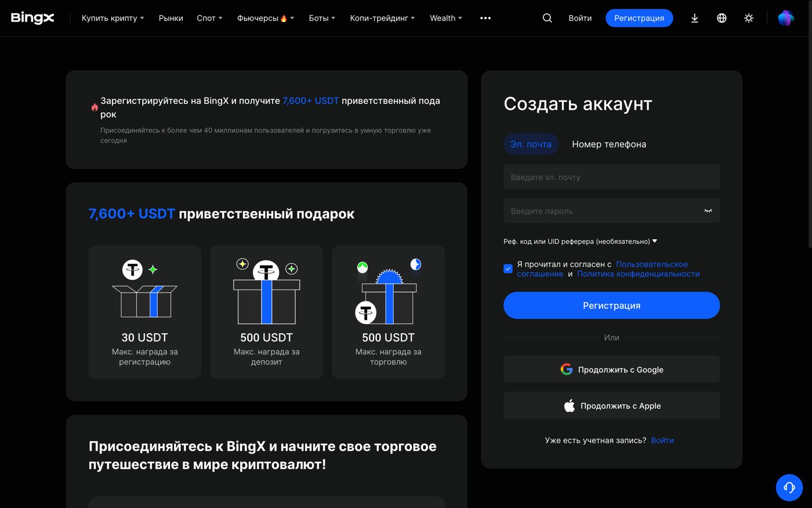Click Макс. награда за торговлю text

(389, 356)
